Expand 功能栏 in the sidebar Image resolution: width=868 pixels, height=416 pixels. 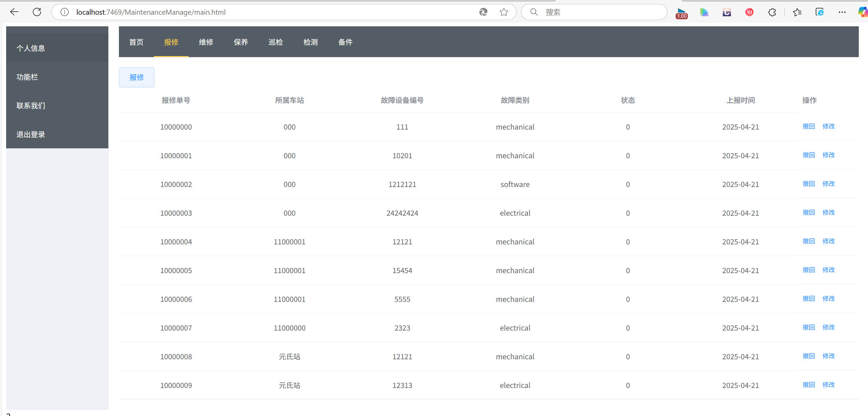27,77
